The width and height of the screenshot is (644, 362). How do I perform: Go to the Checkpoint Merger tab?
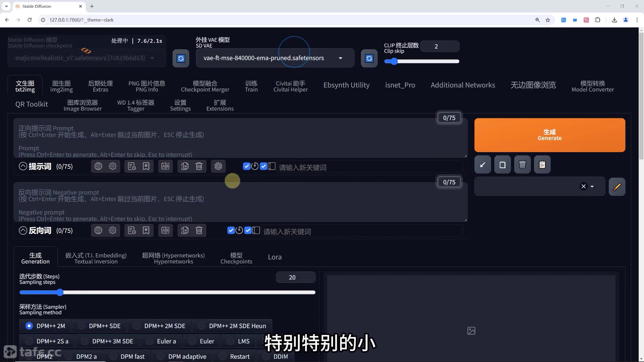pyautogui.click(x=205, y=86)
